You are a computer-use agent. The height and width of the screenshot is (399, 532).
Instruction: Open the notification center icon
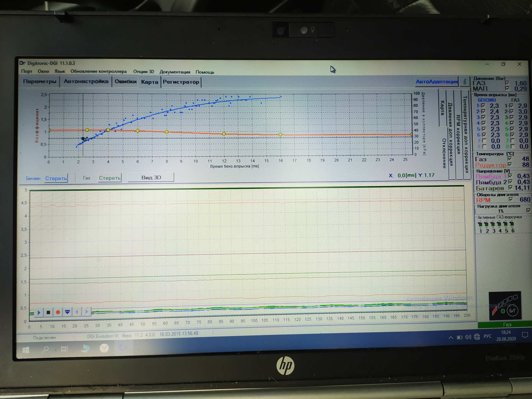click(525, 335)
